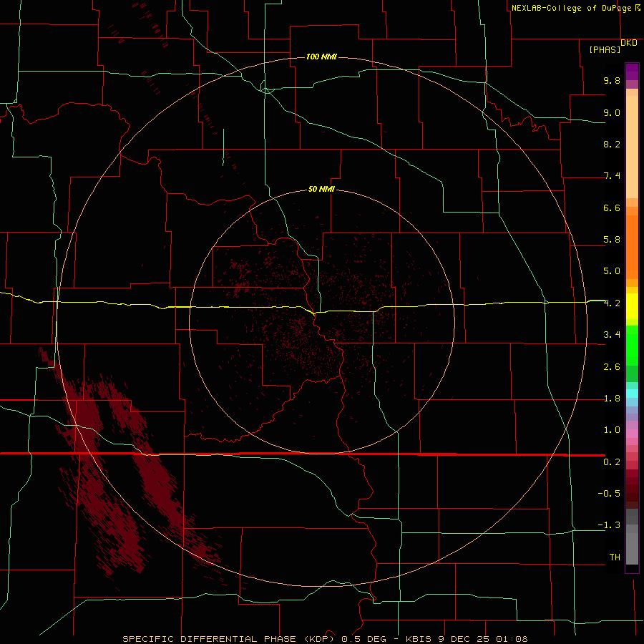Image resolution: width=644 pixels, height=644 pixels.
Task: Click the 9.0 value on the color scale
Action: 612,112
